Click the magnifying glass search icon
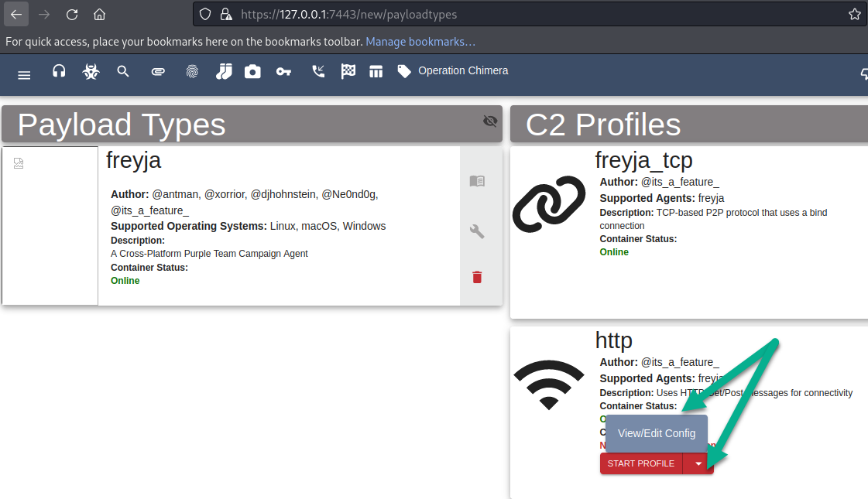 123,71
